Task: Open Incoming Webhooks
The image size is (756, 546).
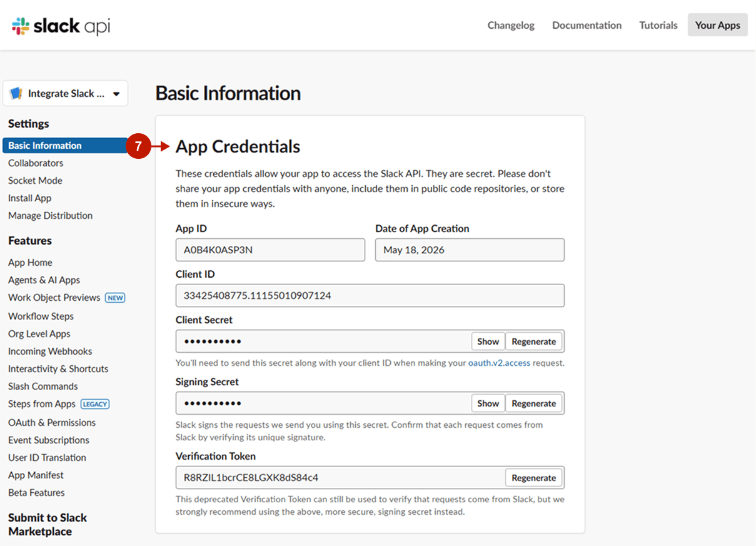Action: pos(50,351)
